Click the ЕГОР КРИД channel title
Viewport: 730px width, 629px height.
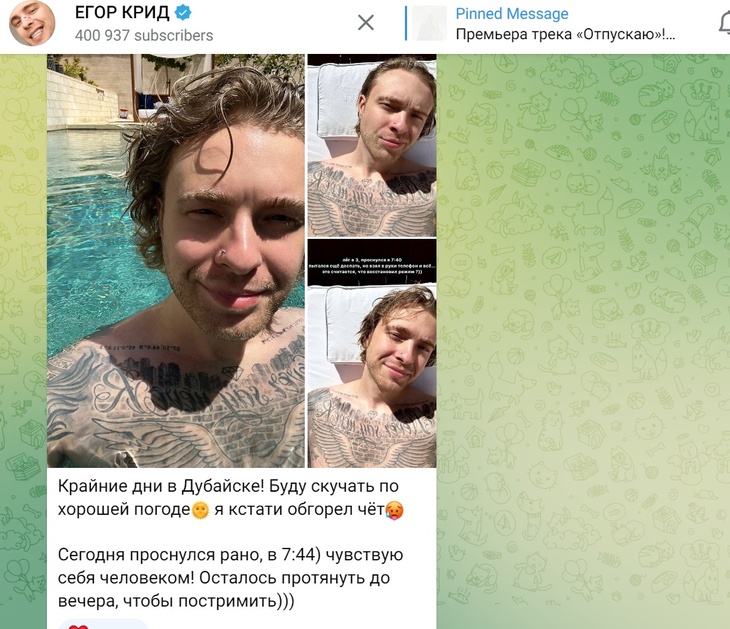coord(122,13)
